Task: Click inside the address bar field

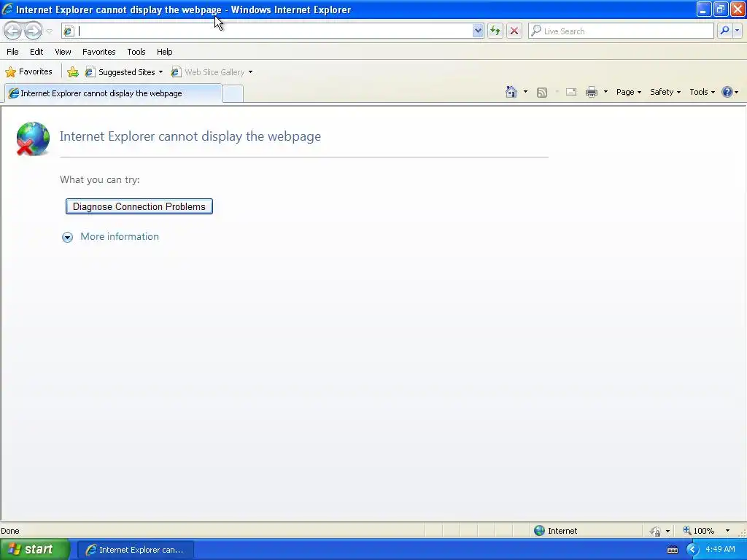Action: [274, 31]
